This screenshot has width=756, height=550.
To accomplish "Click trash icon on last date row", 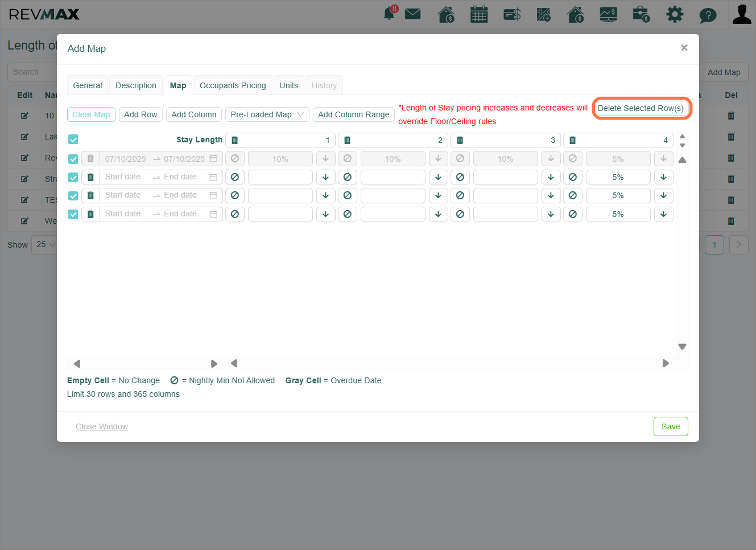I will click(90, 214).
